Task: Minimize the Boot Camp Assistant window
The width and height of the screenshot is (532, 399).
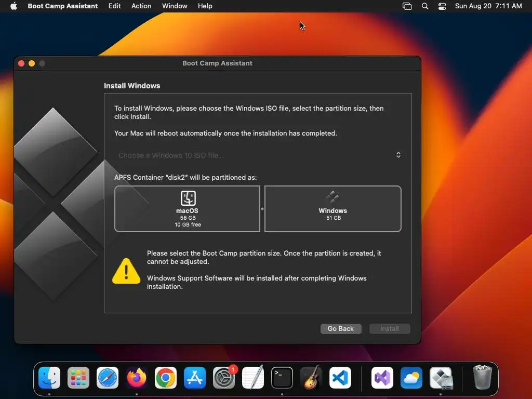Action: (x=32, y=63)
